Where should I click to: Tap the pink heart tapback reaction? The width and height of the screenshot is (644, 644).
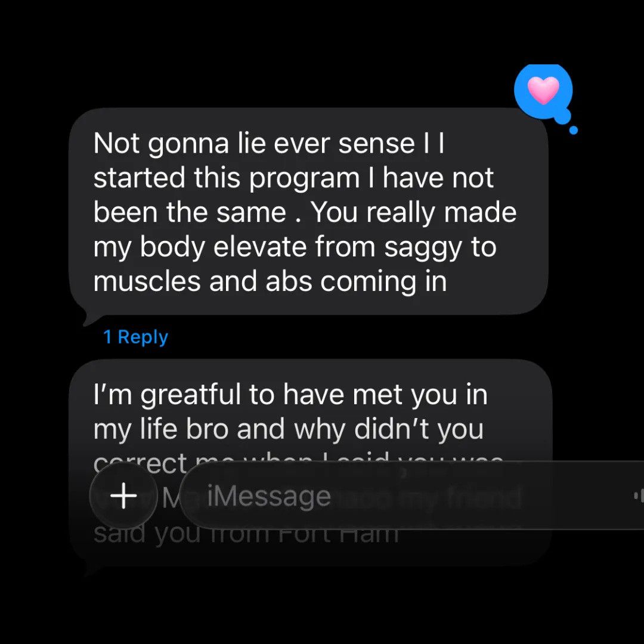(x=543, y=91)
